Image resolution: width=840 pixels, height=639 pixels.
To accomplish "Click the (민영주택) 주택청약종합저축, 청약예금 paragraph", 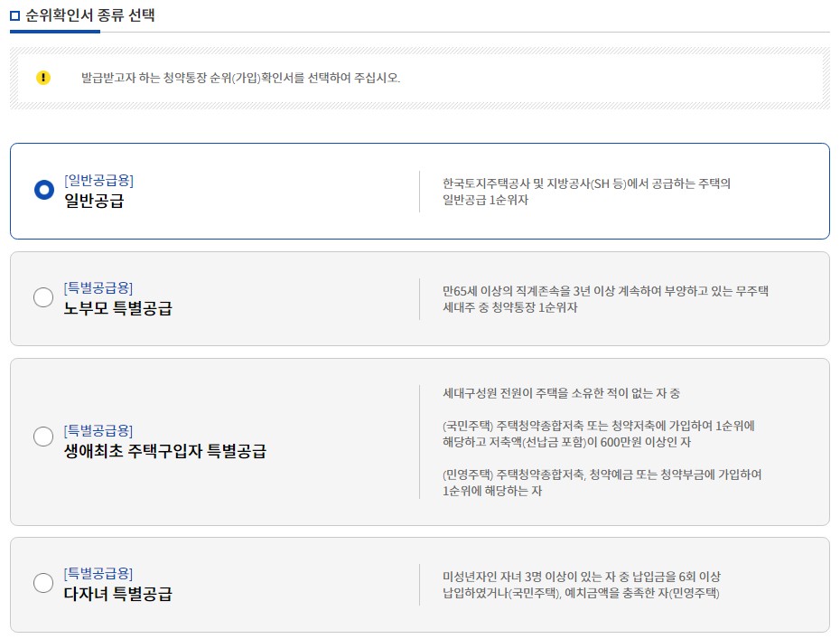I will [x=602, y=483].
